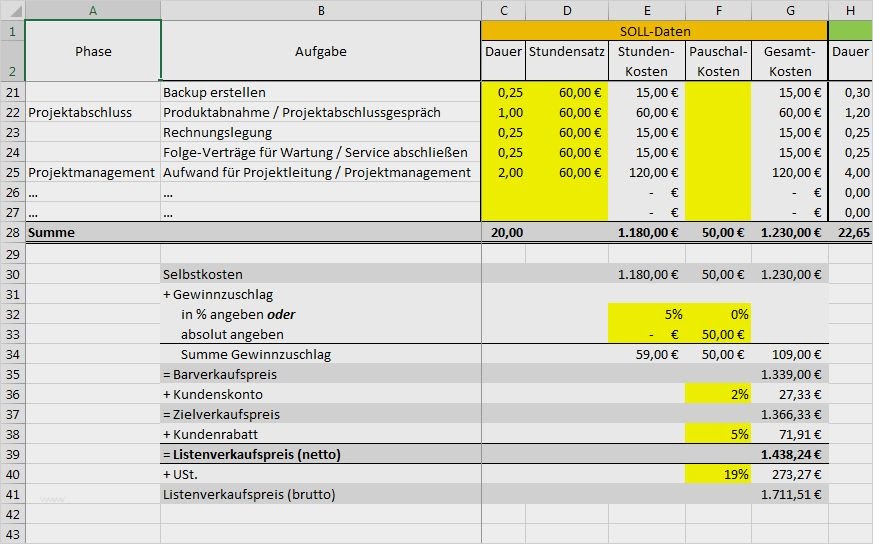Click the Gesamt-Kosten header cell
Image resolution: width=873 pixels, height=544 pixels.
pyautogui.click(x=789, y=61)
